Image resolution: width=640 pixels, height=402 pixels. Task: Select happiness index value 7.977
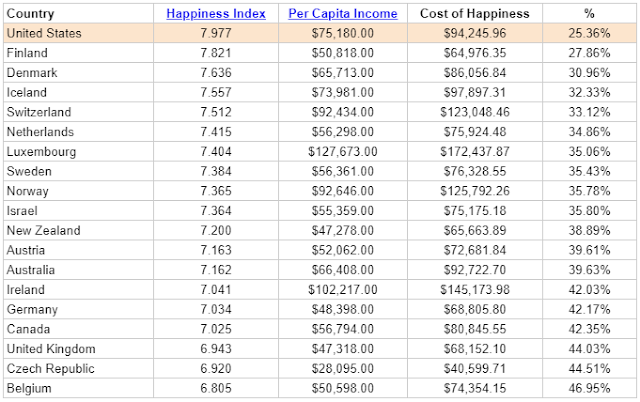(216, 33)
